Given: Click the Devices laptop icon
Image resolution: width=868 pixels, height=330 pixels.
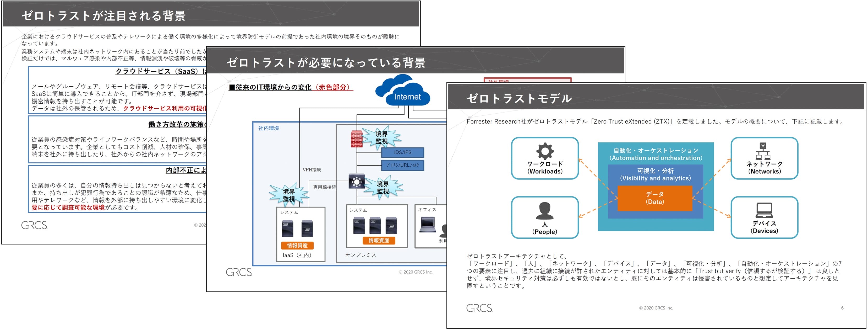Looking at the screenshot, I should click(x=764, y=210).
